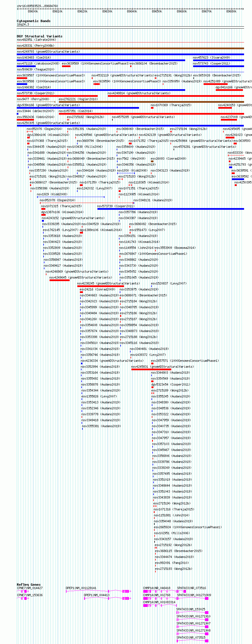Select variant nsv1929 (Kidd2008) label
This screenshot has height=644, width=252.
pyautogui.click(x=52, y=194)
